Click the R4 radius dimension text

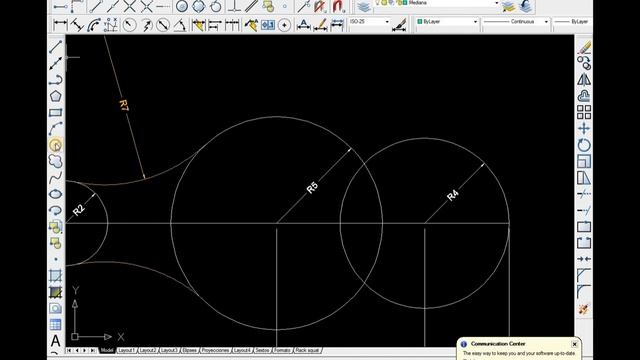click(453, 195)
